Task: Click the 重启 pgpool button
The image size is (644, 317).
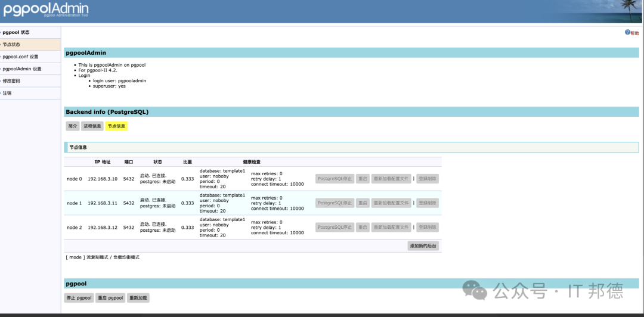Action: (x=110, y=298)
